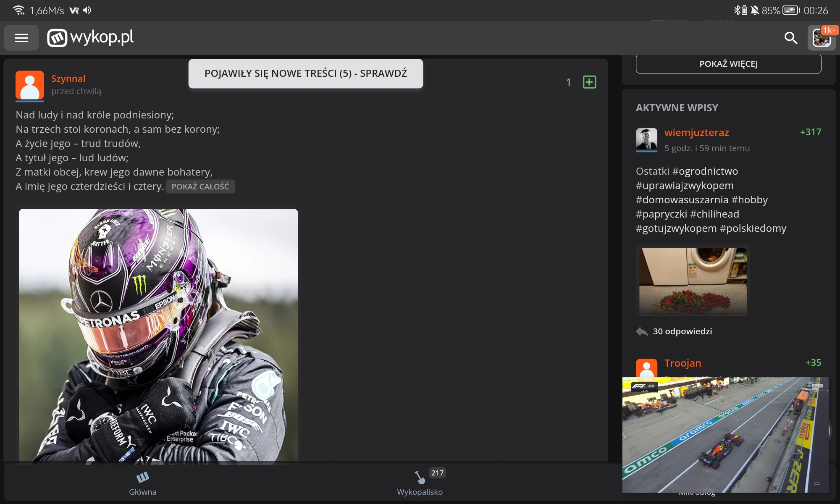The height and width of the screenshot is (504, 840).
Task: Open search with magnifier icon
Action: 790,38
